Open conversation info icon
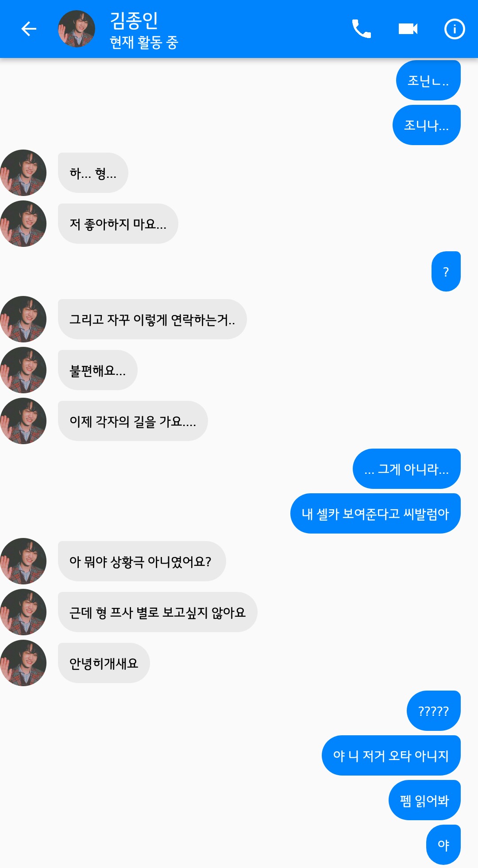 point(454,29)
